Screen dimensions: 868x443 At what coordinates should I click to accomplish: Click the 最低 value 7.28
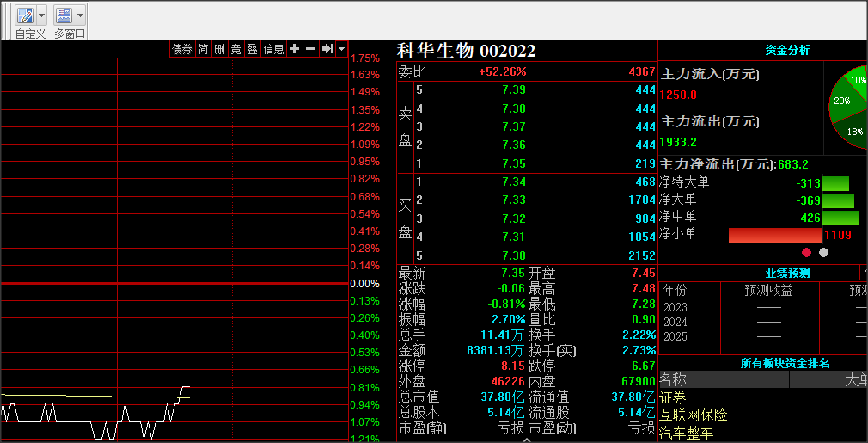(644, 304)
